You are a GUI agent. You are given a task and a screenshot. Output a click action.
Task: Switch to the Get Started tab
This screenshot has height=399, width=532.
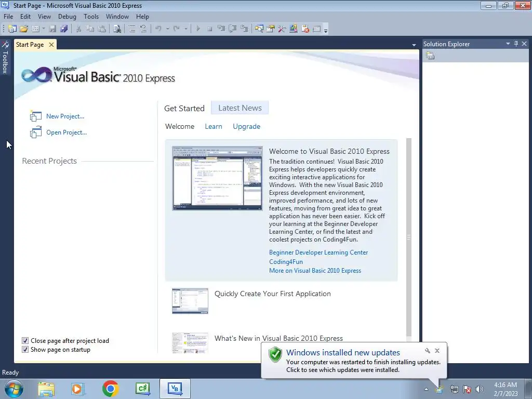[x=184, y=108]
